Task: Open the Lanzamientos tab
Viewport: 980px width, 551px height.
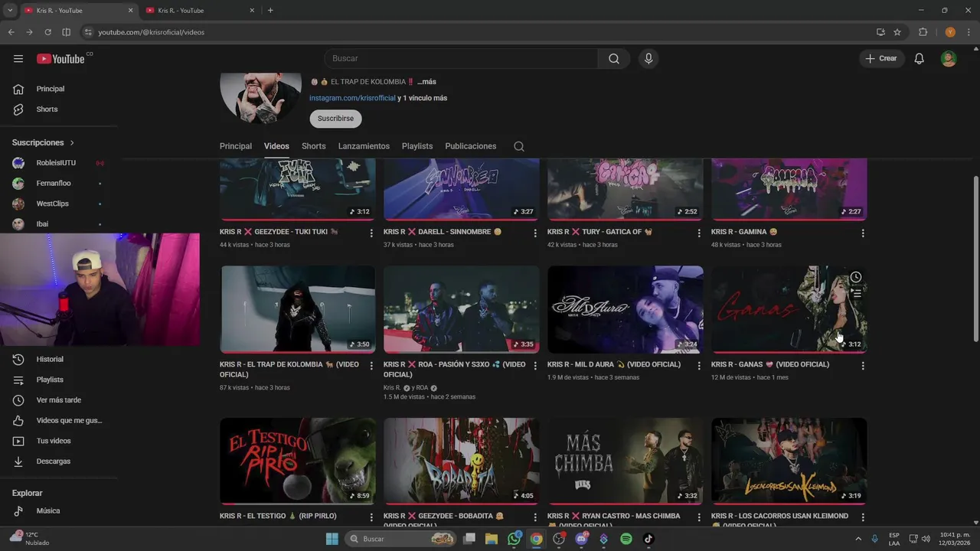Action: tap(364, 146)
